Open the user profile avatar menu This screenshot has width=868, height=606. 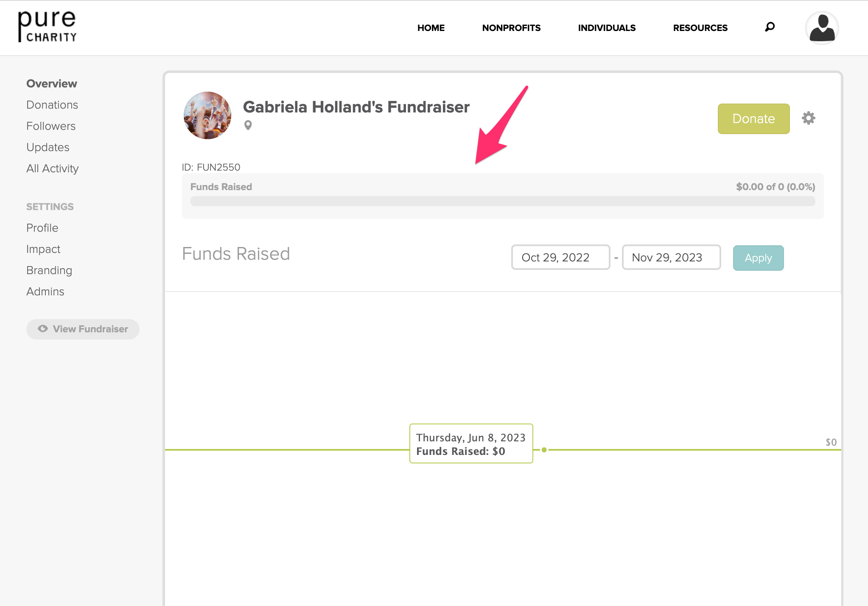tap(822, 28)
